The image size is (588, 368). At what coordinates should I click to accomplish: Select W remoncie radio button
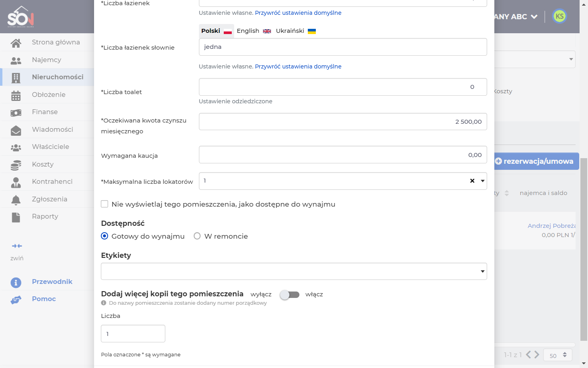point(197,236)
